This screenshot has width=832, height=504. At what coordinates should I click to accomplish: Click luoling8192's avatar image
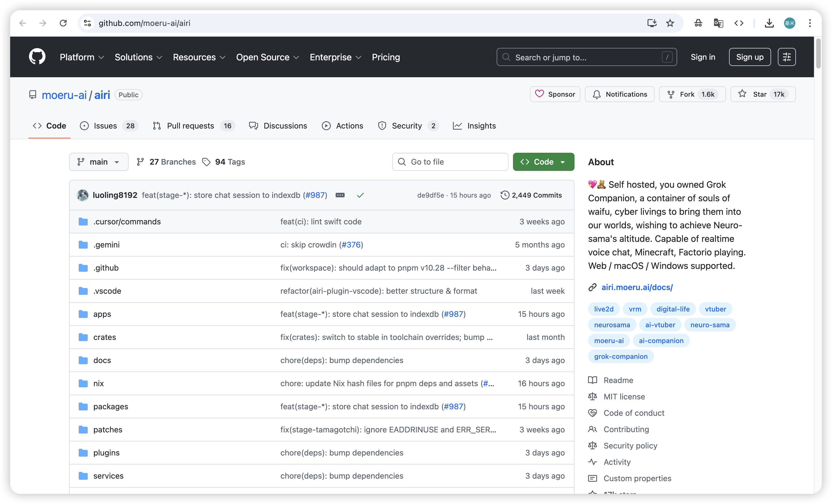click(83, 195)
